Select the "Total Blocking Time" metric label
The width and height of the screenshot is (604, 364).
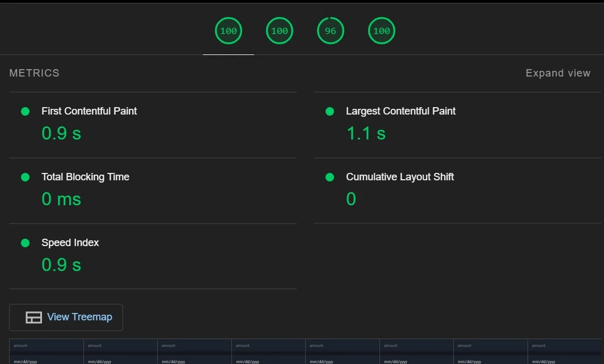pos(86,177)
